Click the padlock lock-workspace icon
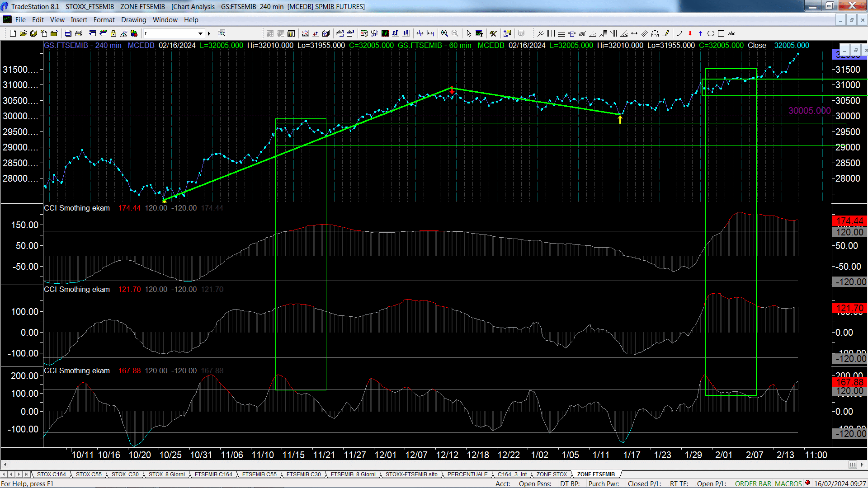 tap(113, 33)
